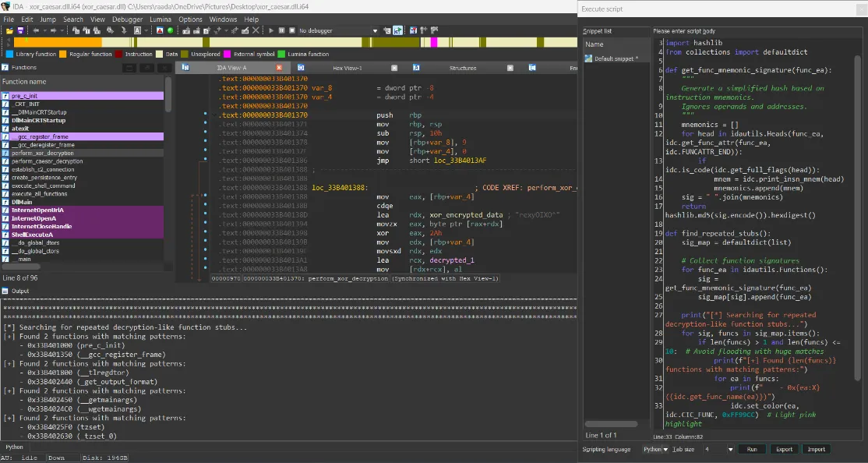Open the Scripting language Python dropdown
The image size is (868, 463).
[x=665, y=449]
